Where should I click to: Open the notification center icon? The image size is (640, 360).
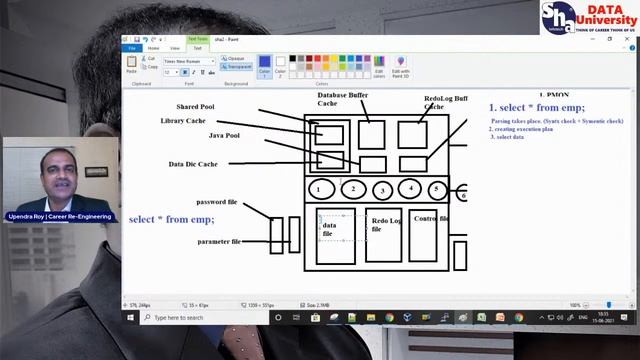[x=624, y=318]
